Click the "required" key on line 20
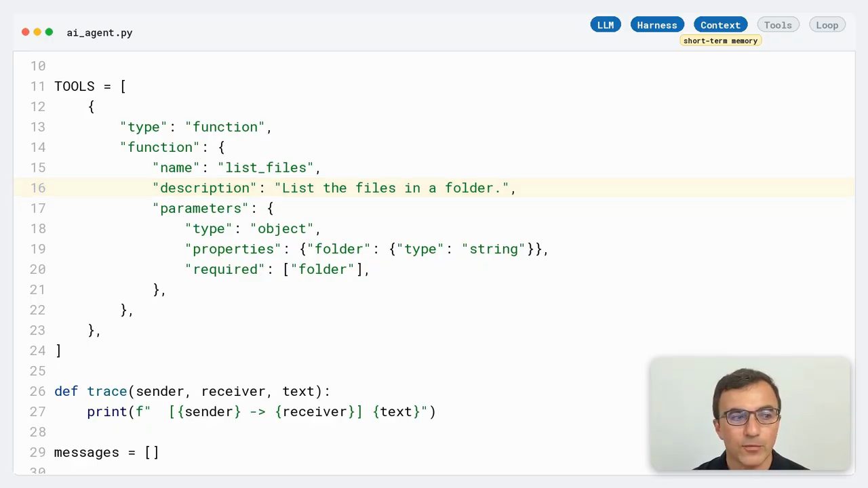Image resolution: width=868 pixels, height=488 pixels. click(x=225, y=269)
